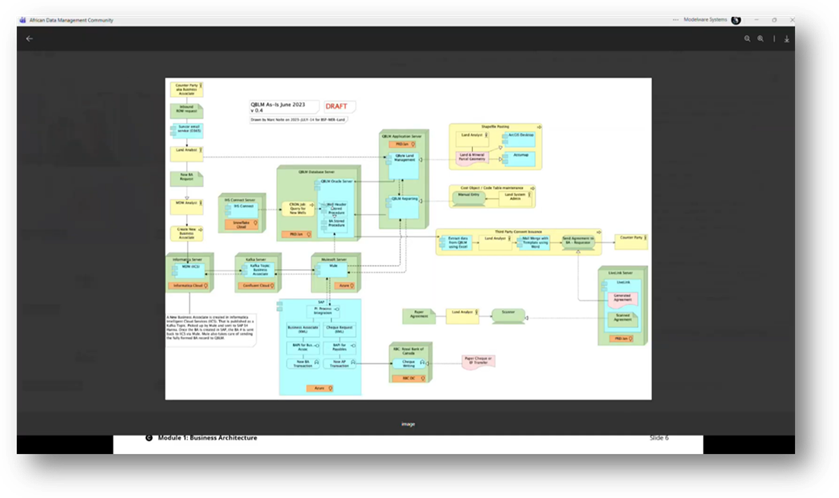This screenshot has height=498, width=839.
Task: Click the Module 1: Business Architecture footer
Action: (x=207, y=438)
